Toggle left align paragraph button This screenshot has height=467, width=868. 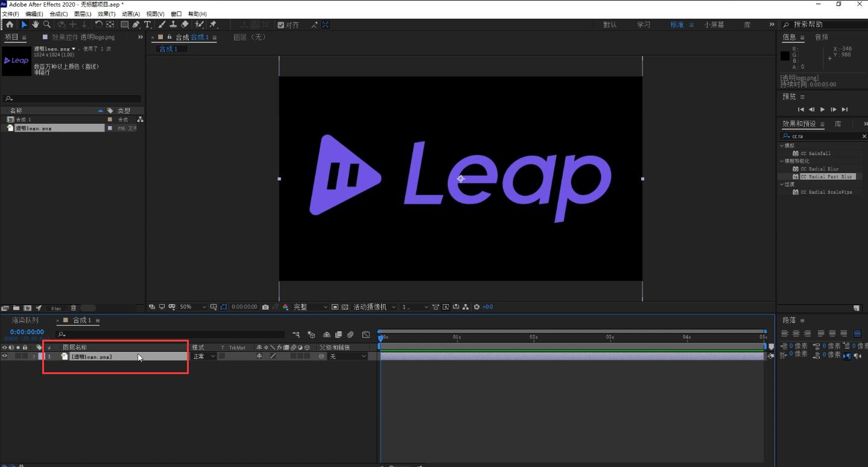785,334
